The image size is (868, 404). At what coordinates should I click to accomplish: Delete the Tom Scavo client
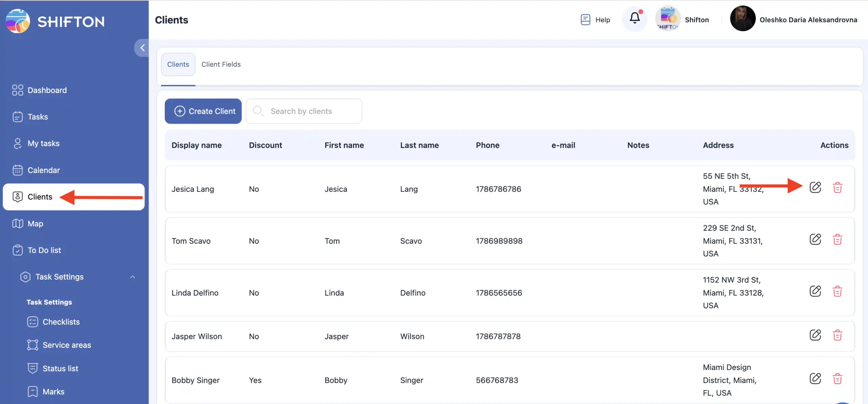[837, 240]
